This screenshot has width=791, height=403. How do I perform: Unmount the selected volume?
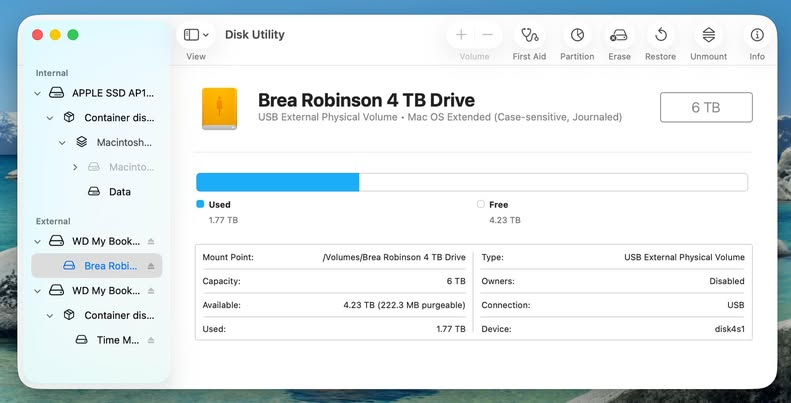click(708, 36)
